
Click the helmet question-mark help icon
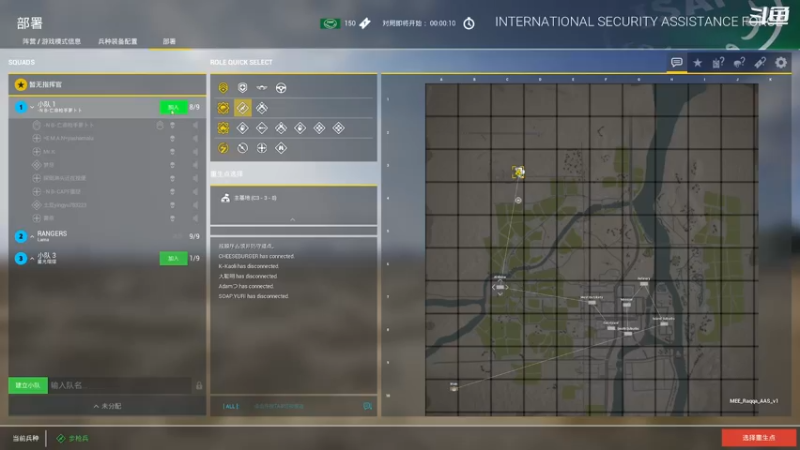point(739,63)
